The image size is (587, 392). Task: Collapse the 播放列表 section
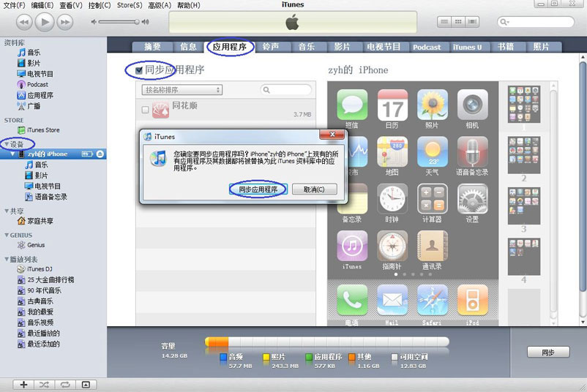pos(7,259)
